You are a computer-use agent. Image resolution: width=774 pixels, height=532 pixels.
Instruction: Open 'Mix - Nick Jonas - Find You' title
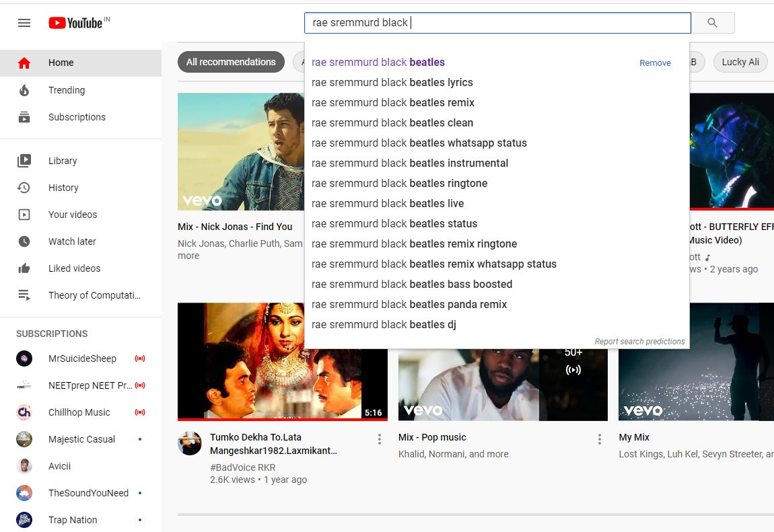[x=235, y=227]
